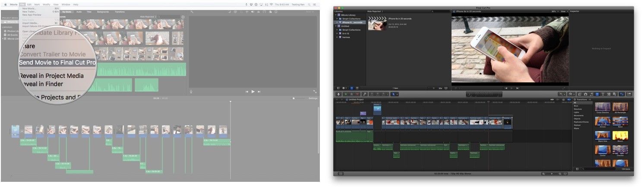Open the Hide Rejected filter dropdown
Viewport: 644px width, 190px height.
point(376,11)
